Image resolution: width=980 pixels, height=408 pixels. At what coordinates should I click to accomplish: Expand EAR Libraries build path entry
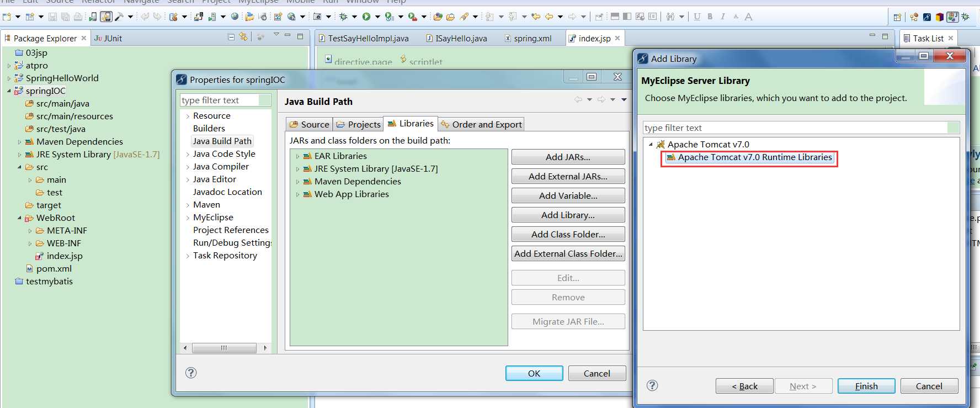(x=297, y=156)
